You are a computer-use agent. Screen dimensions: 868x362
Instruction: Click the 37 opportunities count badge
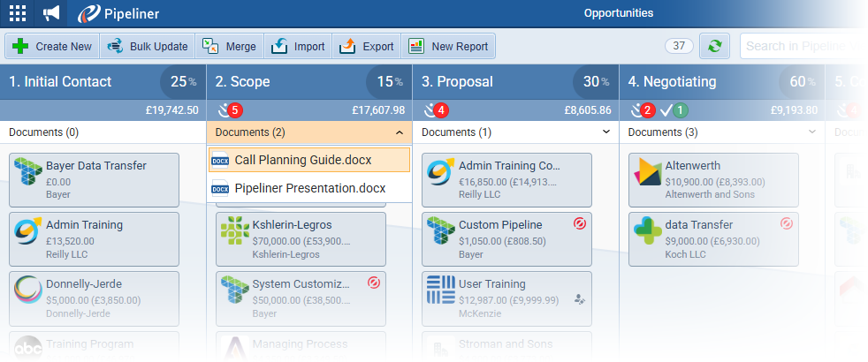pyautogui.click(x=679, y=46)
